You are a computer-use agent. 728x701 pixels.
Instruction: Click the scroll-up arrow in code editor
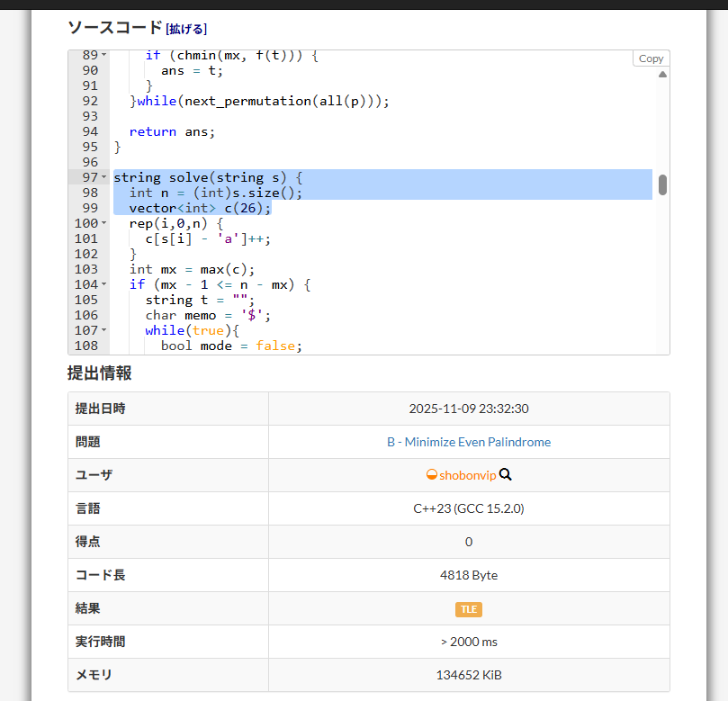[662, 75]
